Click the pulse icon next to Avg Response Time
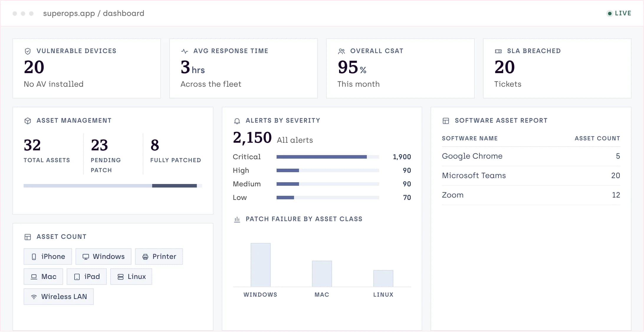644x332 pixels. (x=185, y=51)
